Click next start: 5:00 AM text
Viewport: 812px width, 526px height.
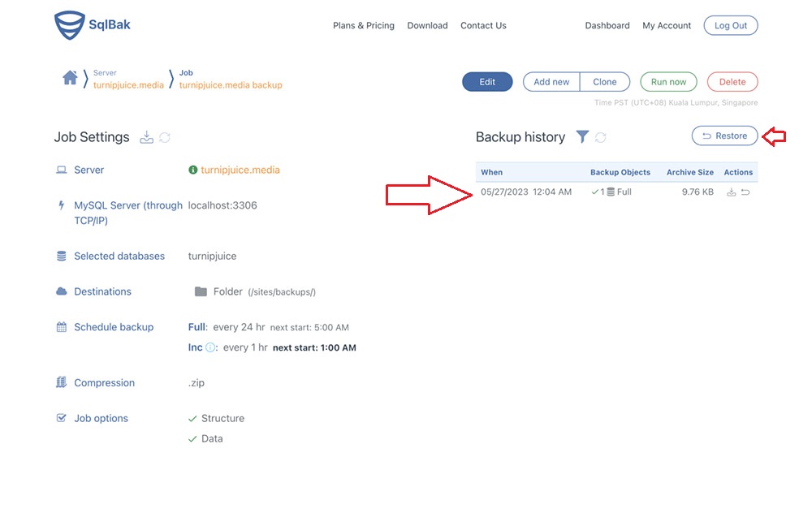pos(309,328)
